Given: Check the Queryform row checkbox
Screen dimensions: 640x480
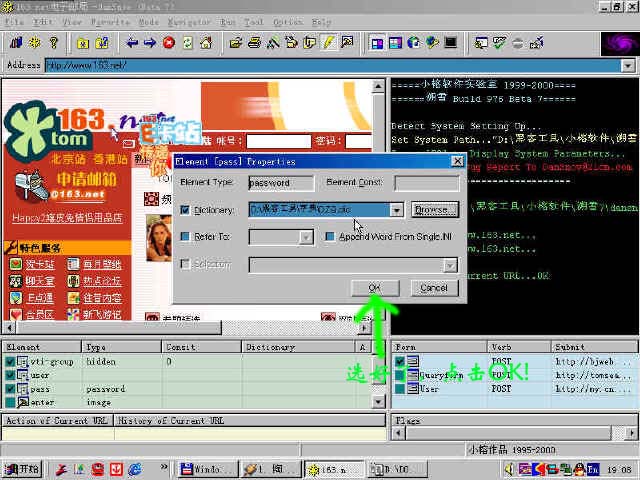Looking at the screenshot, I should tap(400, 375).
